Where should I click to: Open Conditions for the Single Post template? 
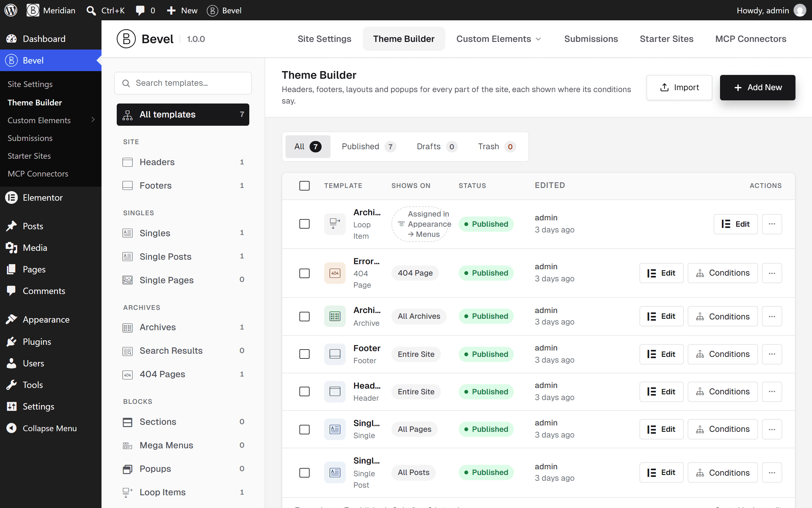point(723,473)
